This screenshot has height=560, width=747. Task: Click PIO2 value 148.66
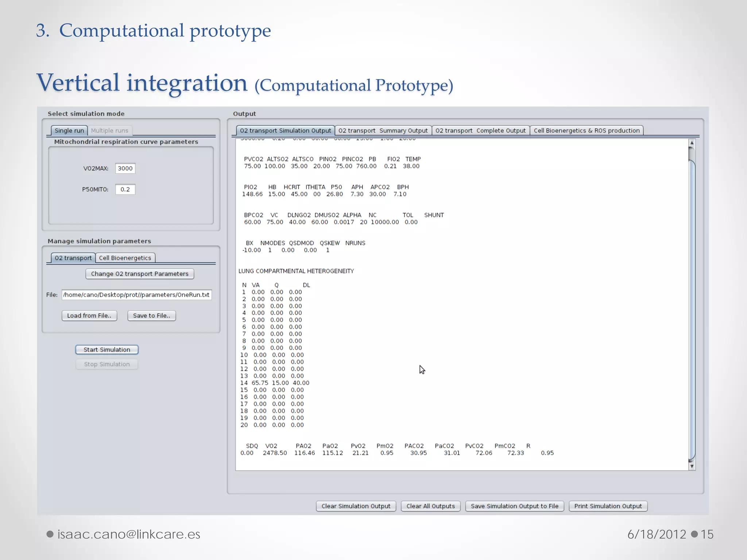(x=252, y=194)
